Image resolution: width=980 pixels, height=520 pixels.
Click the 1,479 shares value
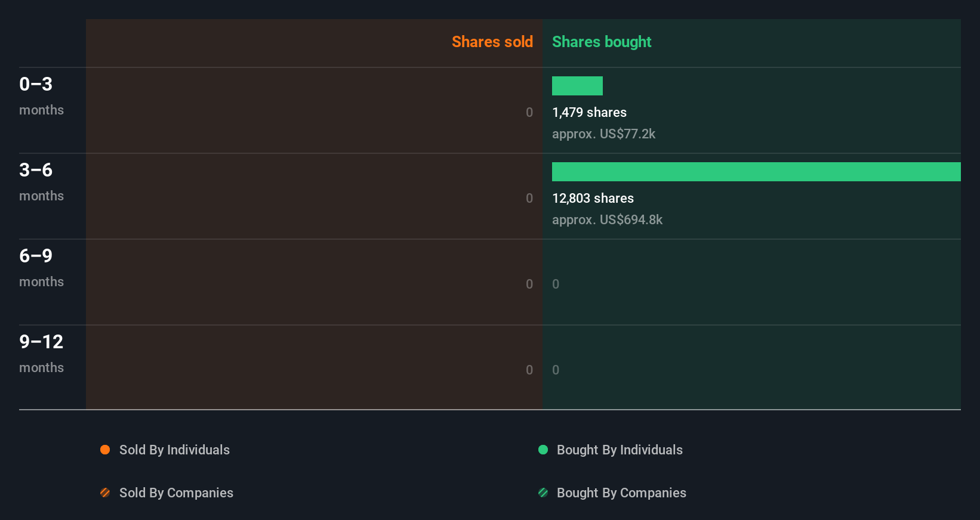[589, 112]
